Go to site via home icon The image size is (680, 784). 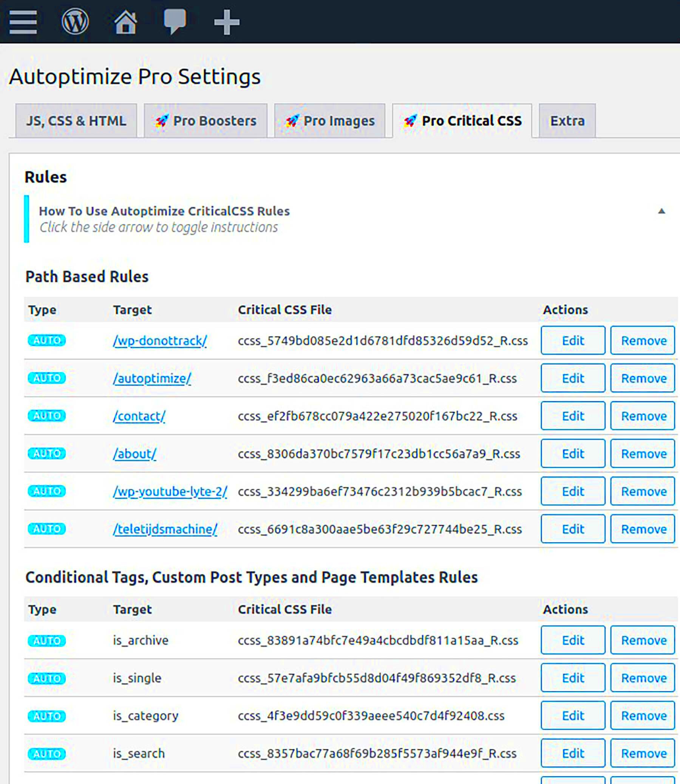[x=125, y=22]
